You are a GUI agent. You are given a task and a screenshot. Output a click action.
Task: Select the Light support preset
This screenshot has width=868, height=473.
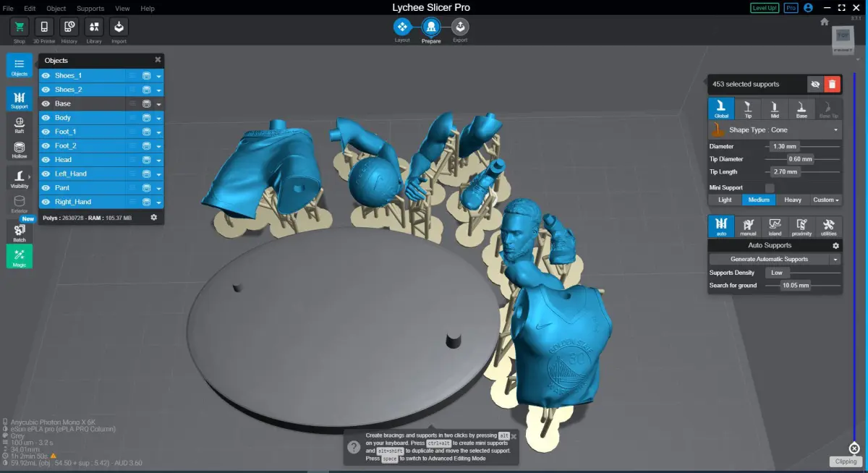725,200
